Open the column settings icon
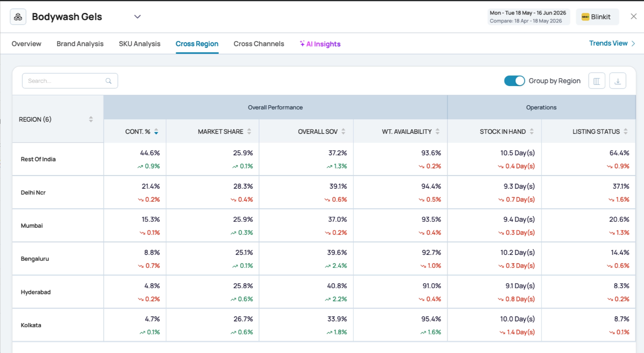The image size is (644, 353). click(x=597, y=81)
